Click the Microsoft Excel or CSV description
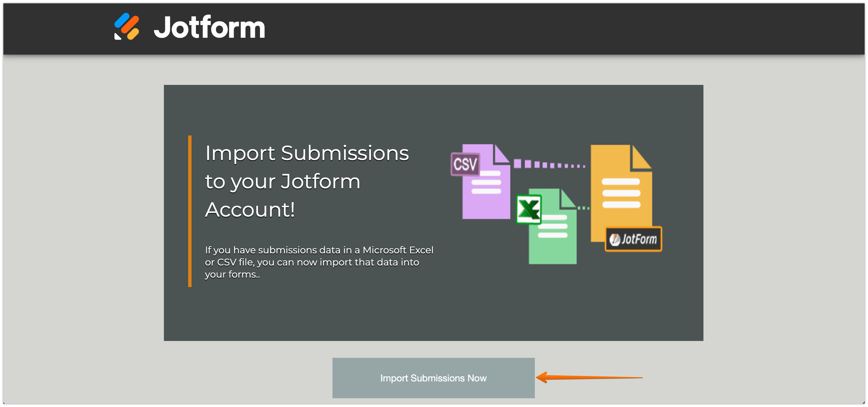This screenshot has width=868, height=407. click(x=319, y=262)
